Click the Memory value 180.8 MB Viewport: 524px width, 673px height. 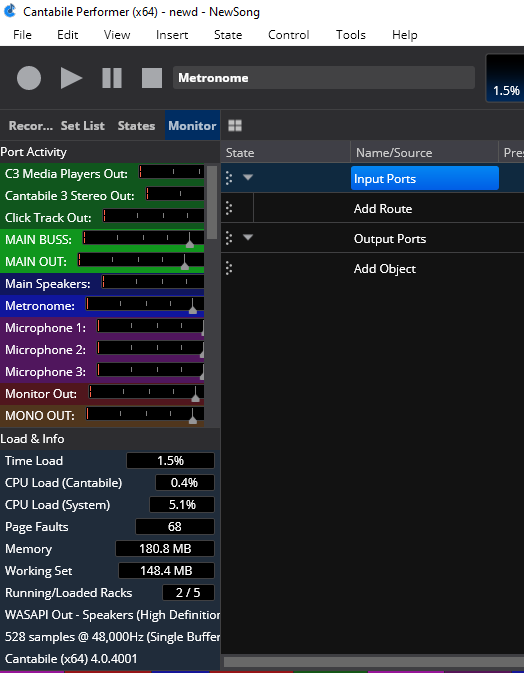(x=165, y=549)
